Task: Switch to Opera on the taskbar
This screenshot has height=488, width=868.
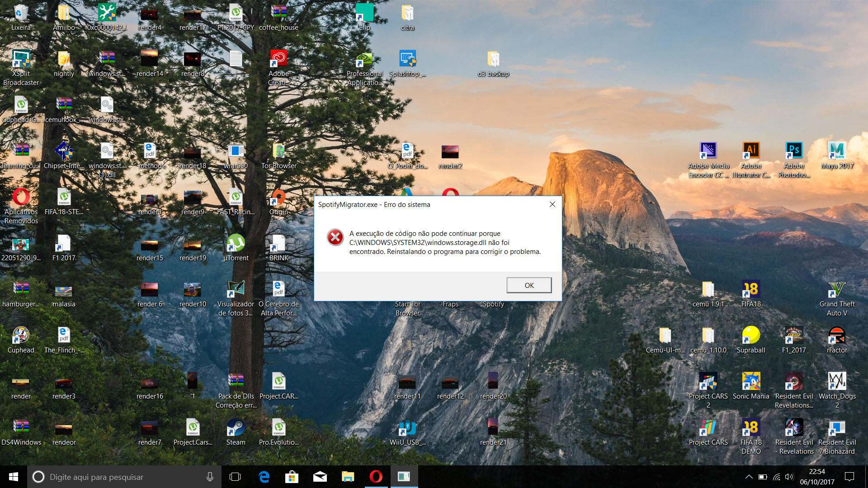Action: point(376,477)
